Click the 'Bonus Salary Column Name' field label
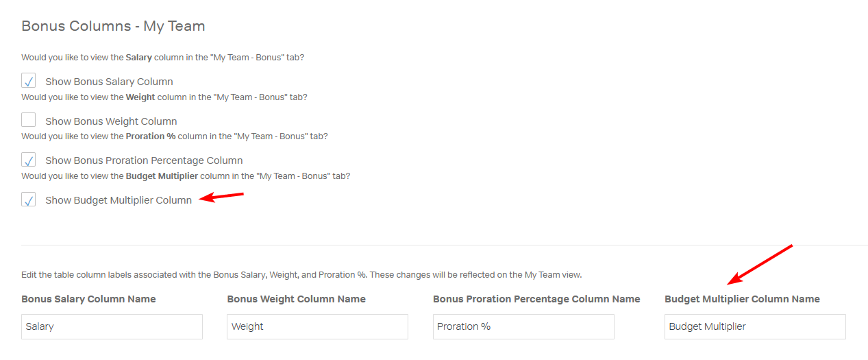 coord(88,299)
